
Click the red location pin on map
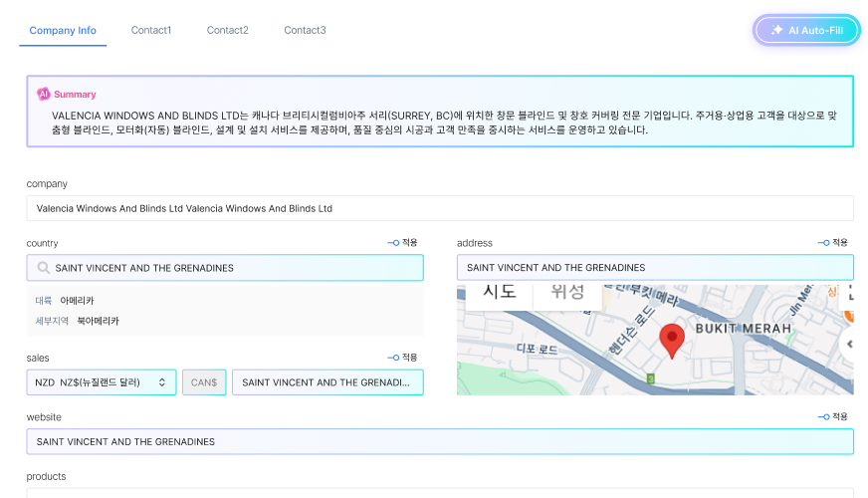coord(673,340)
